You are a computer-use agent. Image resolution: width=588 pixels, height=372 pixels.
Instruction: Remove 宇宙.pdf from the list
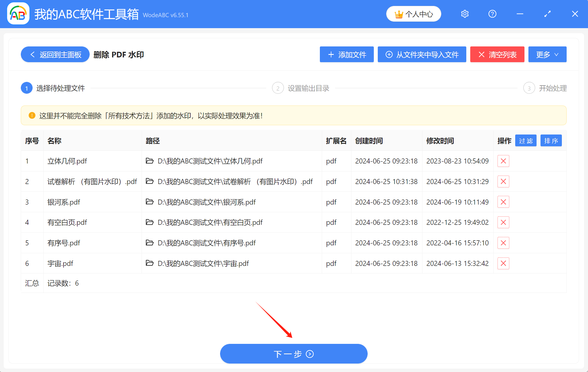[503, 263]
